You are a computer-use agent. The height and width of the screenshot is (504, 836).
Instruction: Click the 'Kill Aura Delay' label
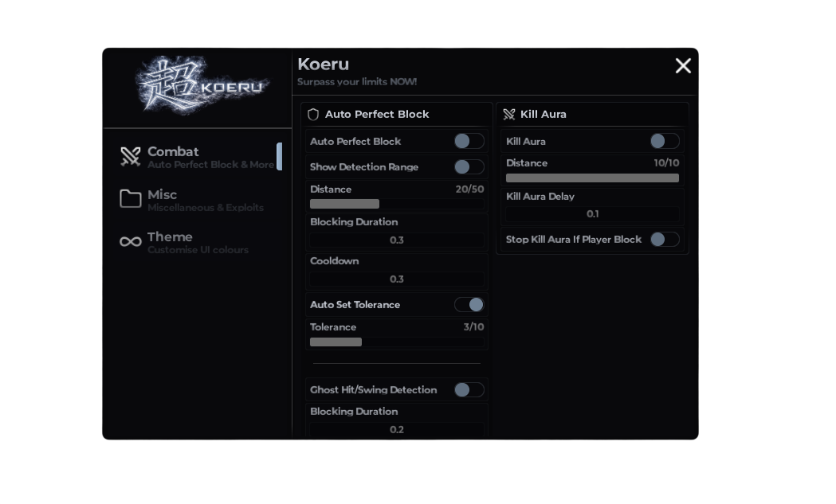pyautogui.click(x=540, y=197)
